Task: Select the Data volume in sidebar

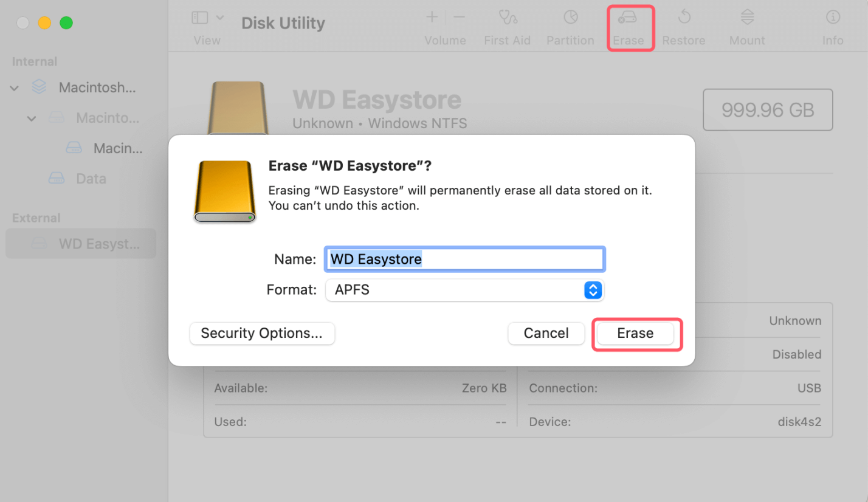Action: coord(91,178)
